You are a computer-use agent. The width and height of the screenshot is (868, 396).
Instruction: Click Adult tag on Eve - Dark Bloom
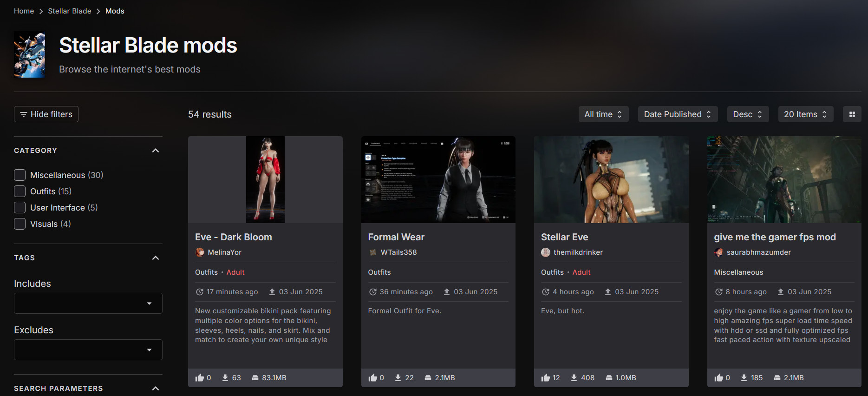235,272
